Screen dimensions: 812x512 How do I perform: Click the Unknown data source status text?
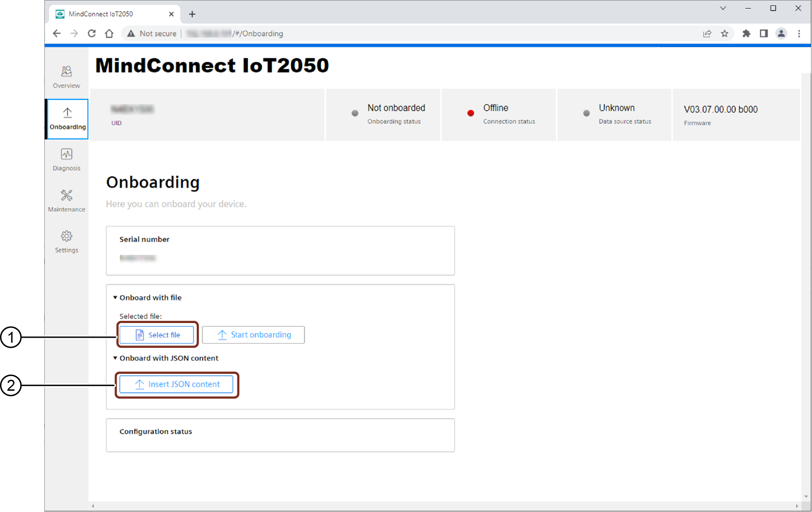click(617, 108)
